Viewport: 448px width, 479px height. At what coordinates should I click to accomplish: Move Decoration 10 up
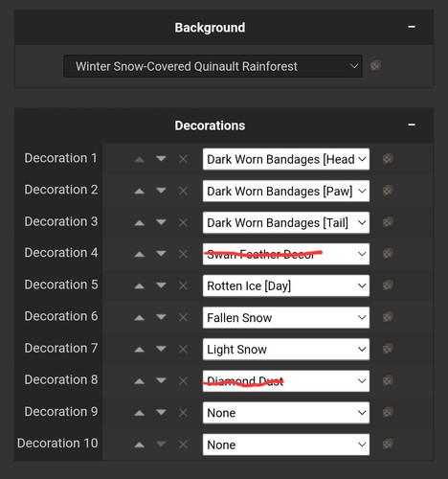(x=140, y=445)
